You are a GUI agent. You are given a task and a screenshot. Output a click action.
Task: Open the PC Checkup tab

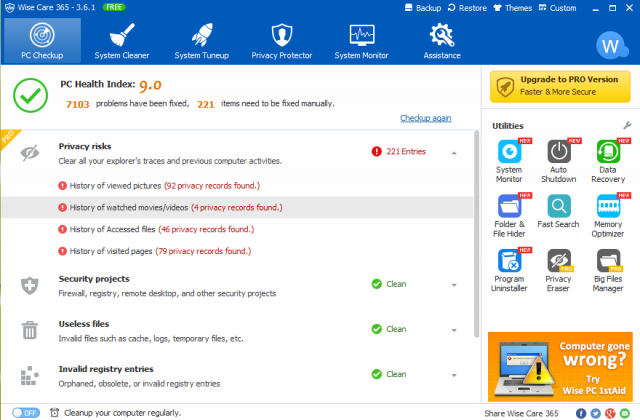42,40
